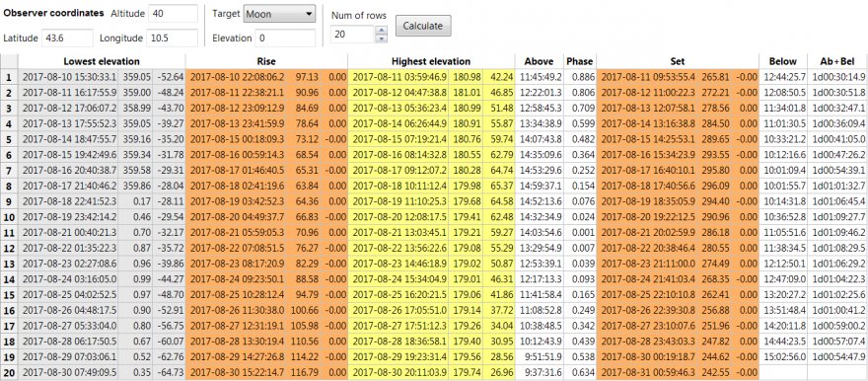Click highest elevation value 65.37
Viewport: 868px width, 381px height.
(x=501, y=186)
